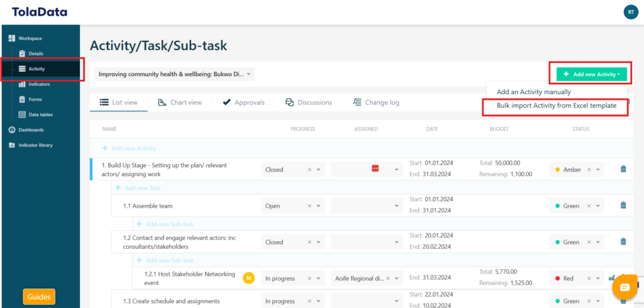Click the RT user avatar
The image size is (644, 308).
[x=630, y=12]
